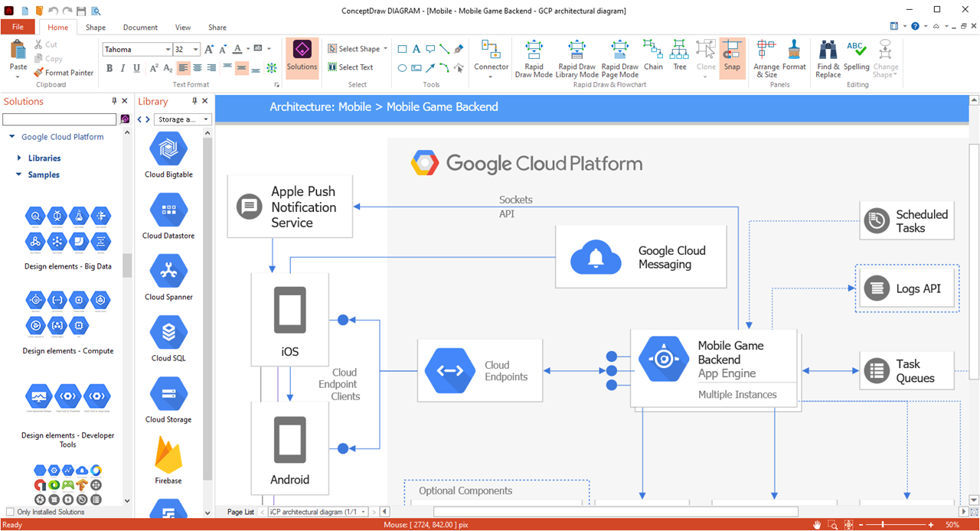This screenshot has height=531, width=980.
Task: Check Only Installed Solutions checkbox
Action: (10, 512)
